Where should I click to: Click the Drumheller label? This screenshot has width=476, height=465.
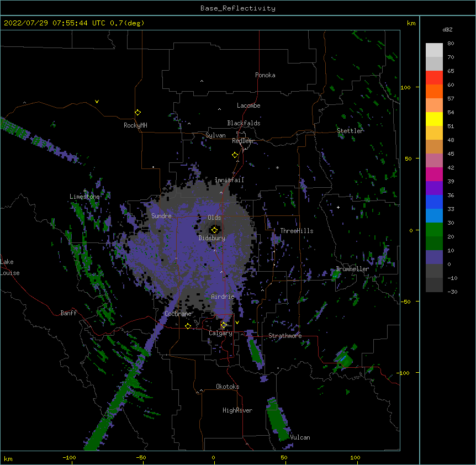[x=352, y=269]
